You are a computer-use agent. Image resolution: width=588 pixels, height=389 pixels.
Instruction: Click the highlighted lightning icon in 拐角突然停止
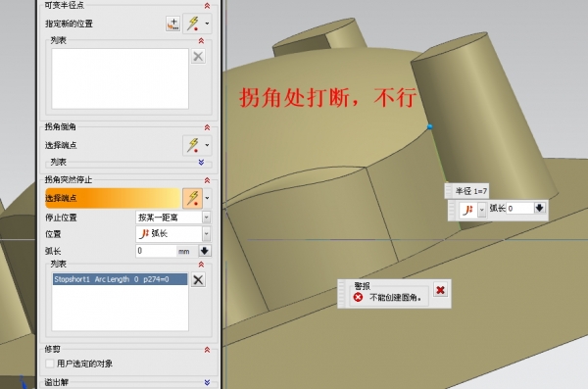pos(193,198)
